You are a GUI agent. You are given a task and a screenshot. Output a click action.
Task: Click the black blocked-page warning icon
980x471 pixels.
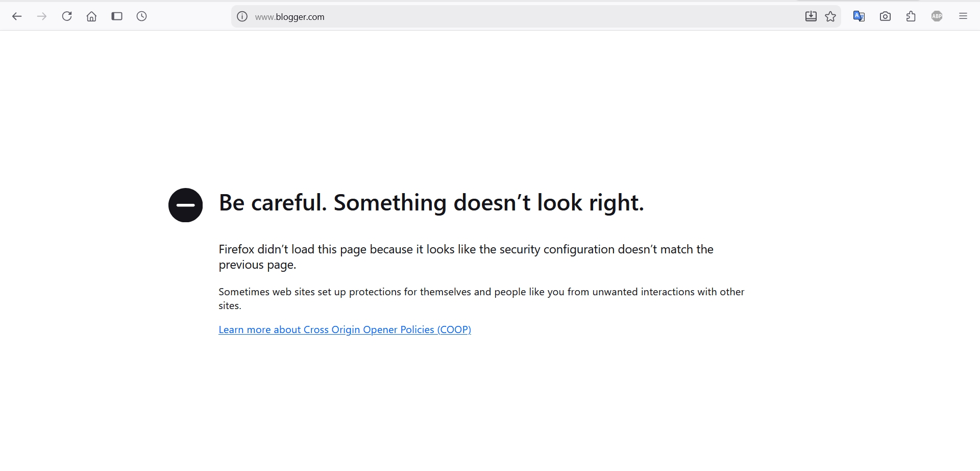coord(186,205)
